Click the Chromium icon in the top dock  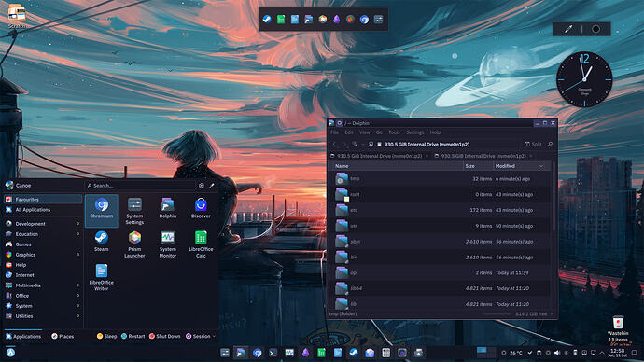point(364,20)
